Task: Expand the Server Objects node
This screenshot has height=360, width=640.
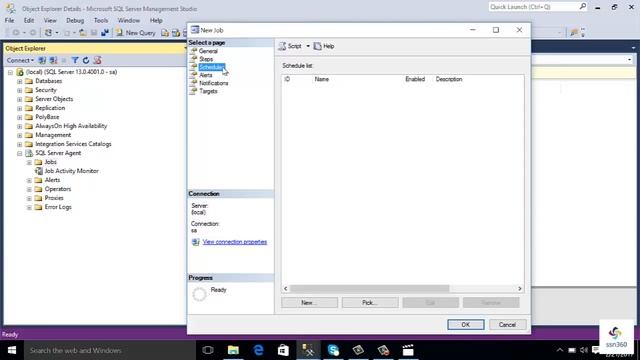Action: tap(20, 99)
